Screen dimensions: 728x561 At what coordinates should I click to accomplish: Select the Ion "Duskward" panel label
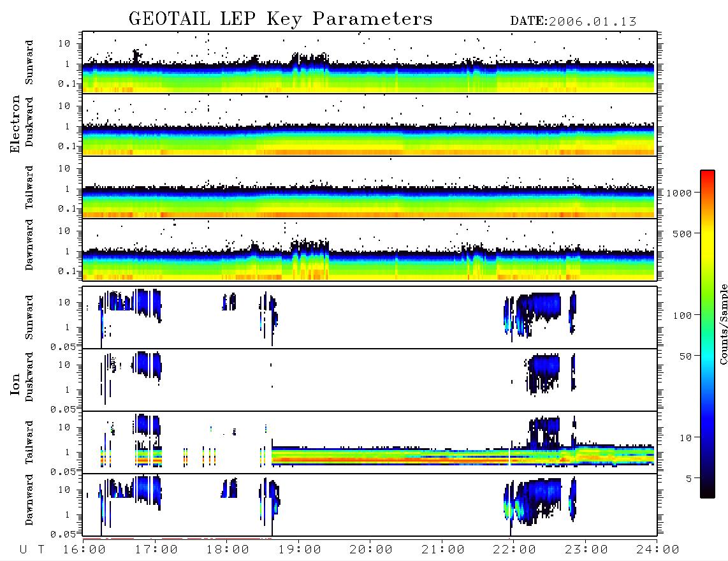click(x=29, y=377)
